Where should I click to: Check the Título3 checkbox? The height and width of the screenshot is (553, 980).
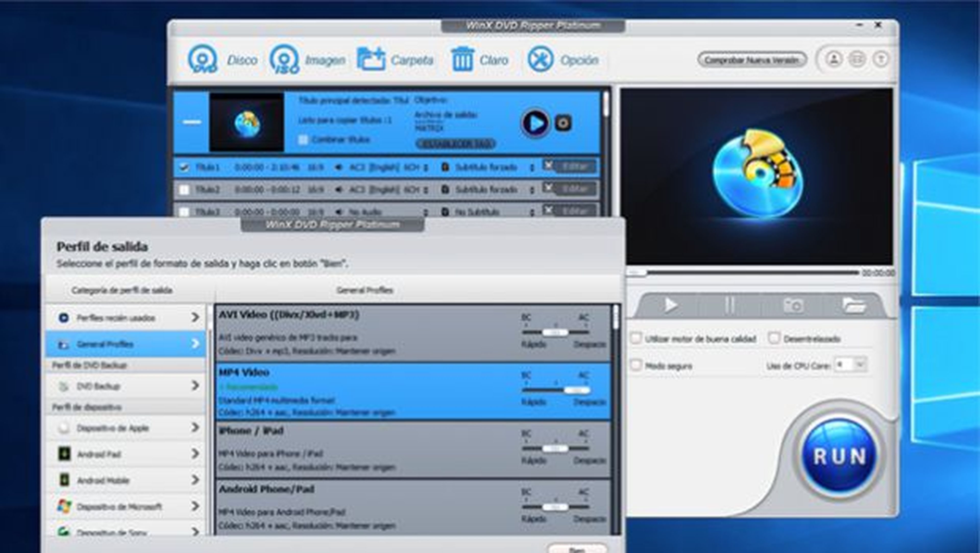184,211
